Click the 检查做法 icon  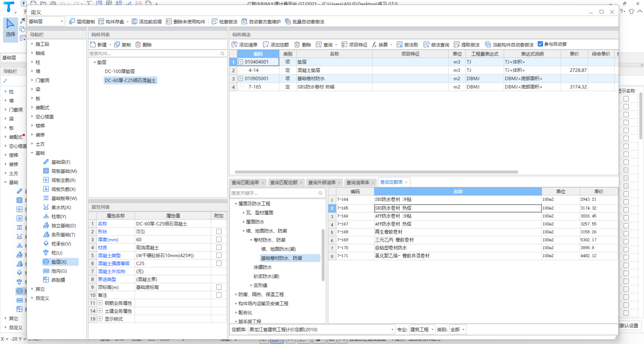click(215, 22)
